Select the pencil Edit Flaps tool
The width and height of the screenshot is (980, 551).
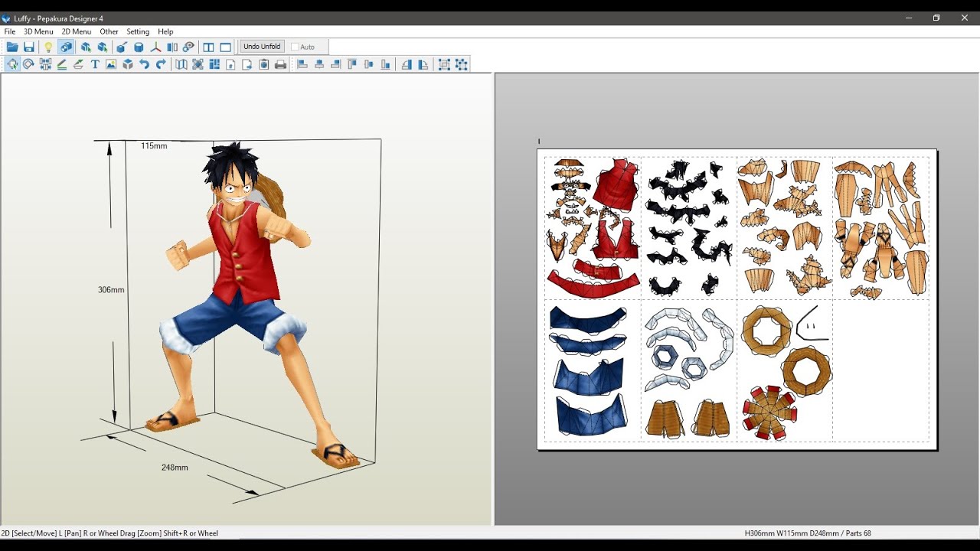[x=62, y=64]
